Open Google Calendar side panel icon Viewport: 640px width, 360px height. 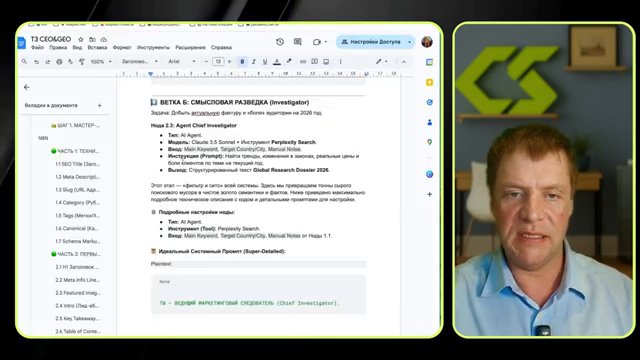(429, 62)
